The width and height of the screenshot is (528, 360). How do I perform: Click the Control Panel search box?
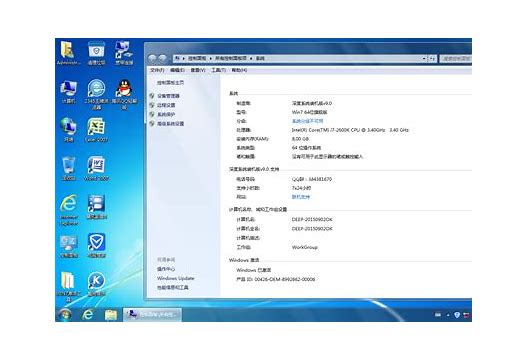point(456,58)
